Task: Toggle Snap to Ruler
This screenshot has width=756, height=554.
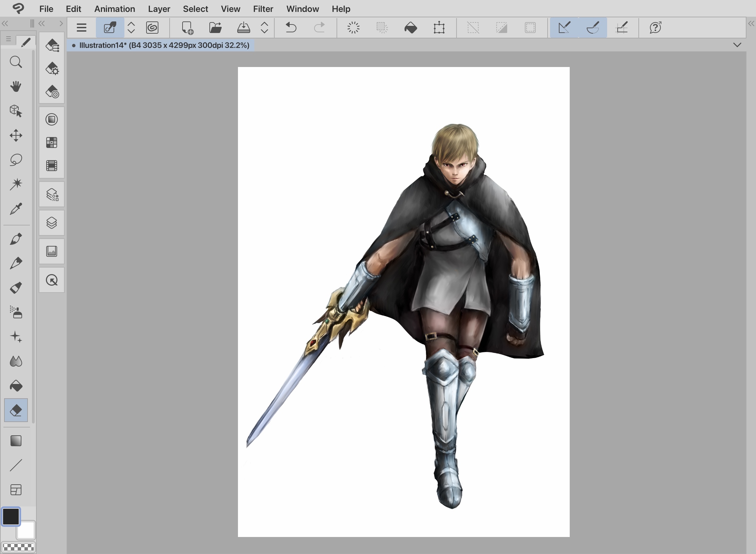Action: [564, 28]
